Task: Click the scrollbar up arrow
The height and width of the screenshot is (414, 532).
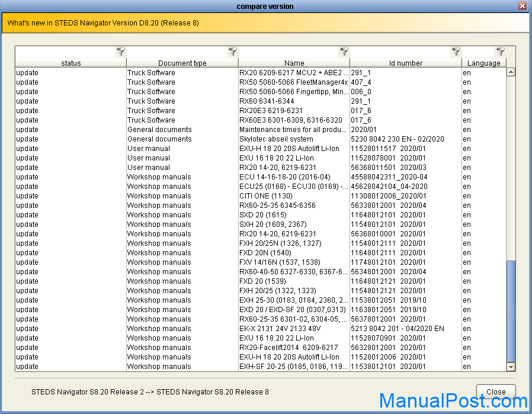Action: (x=511, y=72)
